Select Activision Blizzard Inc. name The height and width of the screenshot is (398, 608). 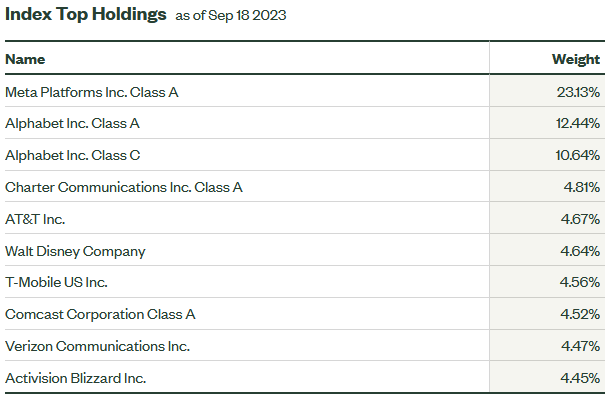(x=76, y=378)
